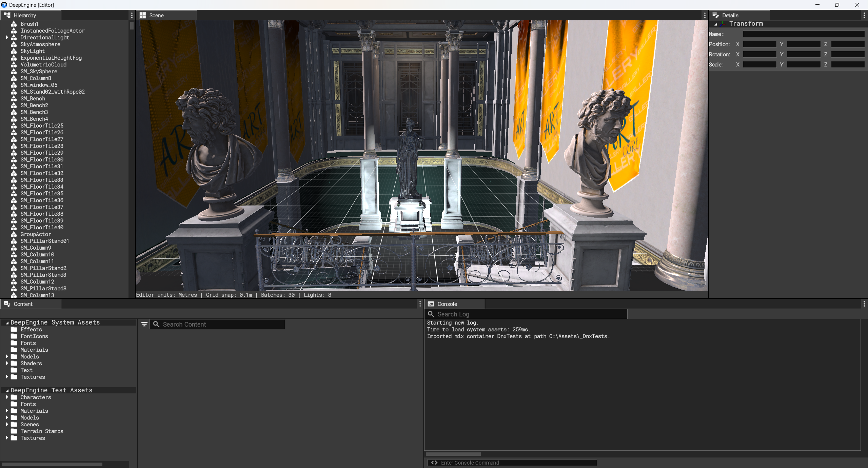Expand the Characters folder
868x468 pixels.
[7, 397]
